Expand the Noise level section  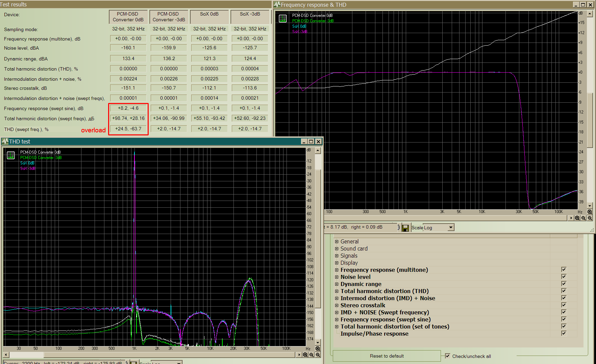coord(337,277)
